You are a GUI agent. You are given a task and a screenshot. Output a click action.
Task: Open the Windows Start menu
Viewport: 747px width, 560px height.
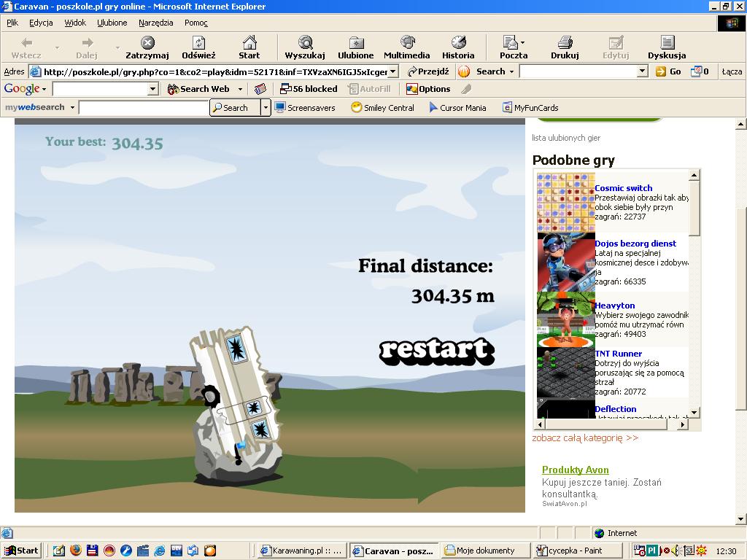pyautogui.click(x=21, y=551)
